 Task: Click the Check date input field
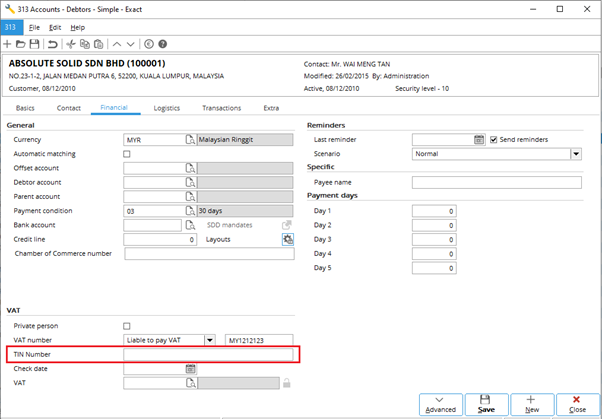click(154, 369)
